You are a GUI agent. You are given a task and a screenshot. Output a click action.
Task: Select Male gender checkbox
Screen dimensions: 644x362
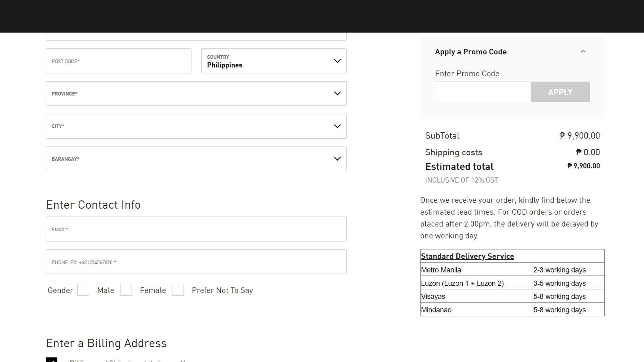pos(83,290)
